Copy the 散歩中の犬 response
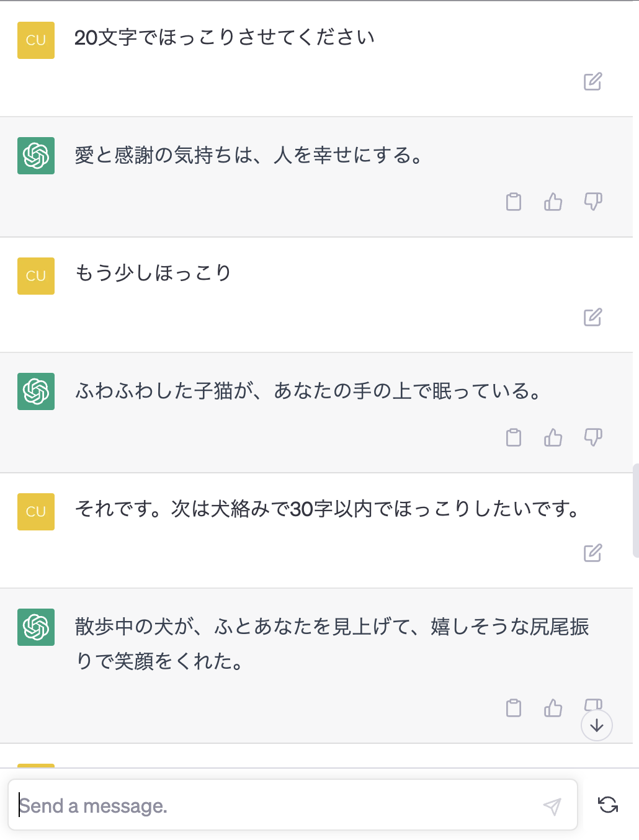Viewport: 639px width, 840px height. [514, 708]
